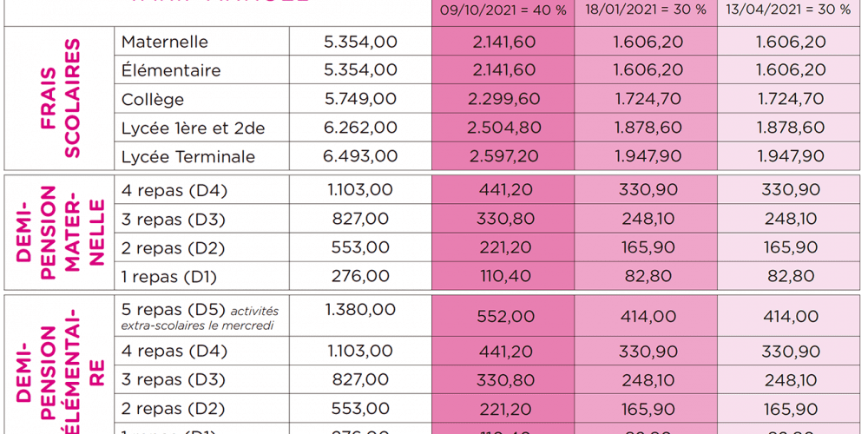Select the '18/01/2021 = 30 %' column header

646,10
